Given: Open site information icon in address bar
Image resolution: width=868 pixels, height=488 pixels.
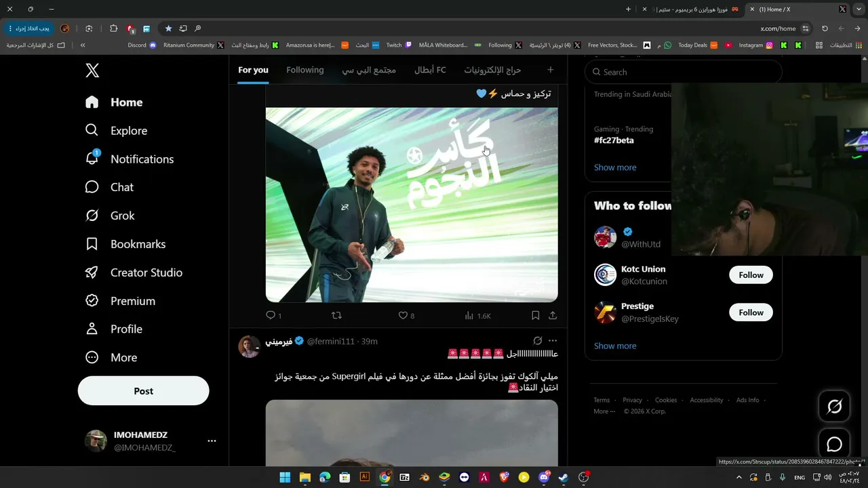Looking at the screenshot, I should (806, 28).
